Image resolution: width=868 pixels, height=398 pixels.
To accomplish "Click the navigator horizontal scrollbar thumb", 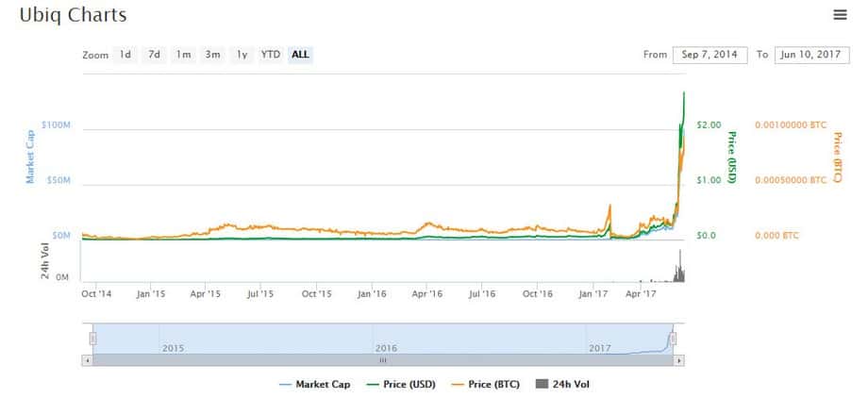I will (x=383, y=360).
